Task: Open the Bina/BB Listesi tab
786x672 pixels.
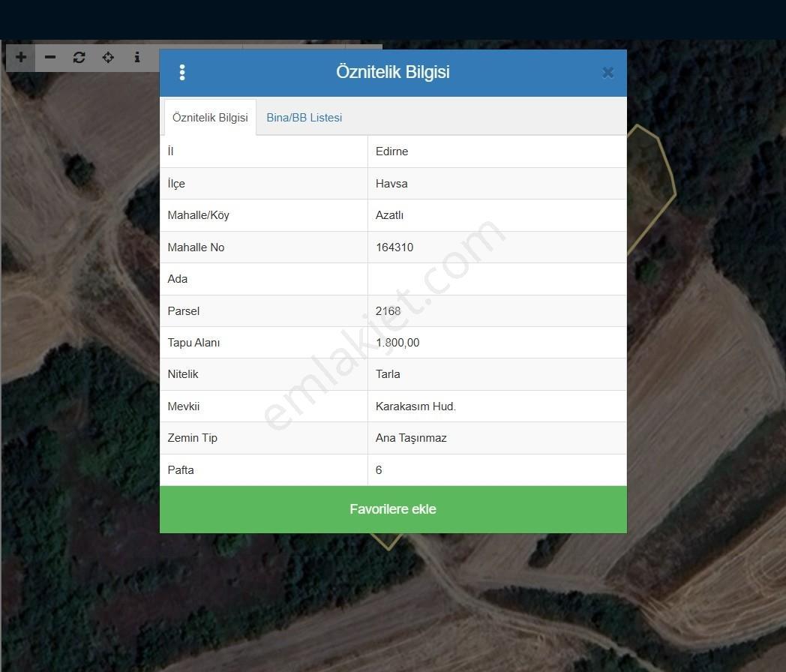Action: [x=304, y=118]
